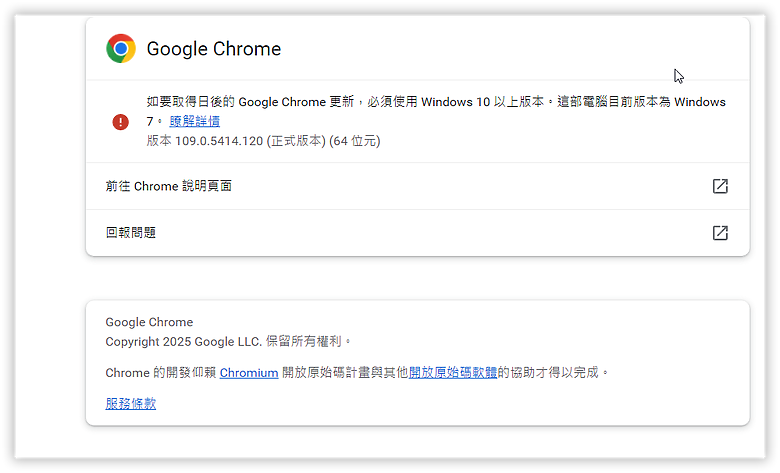This screenshot has height=473, width=780.
Task: Select the 回報問題 row
Action: pyautogui.click(x=417, y=233)
